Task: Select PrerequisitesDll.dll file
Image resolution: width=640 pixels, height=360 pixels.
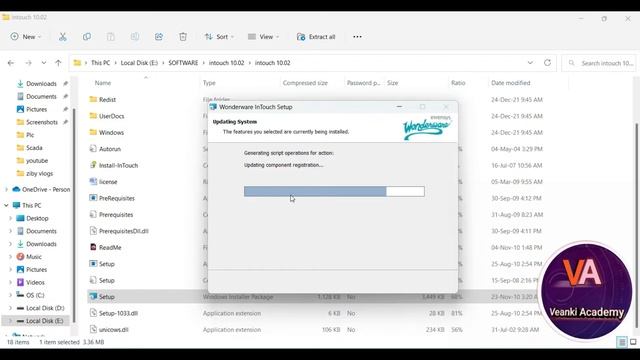Action: (x=124, y=231)
